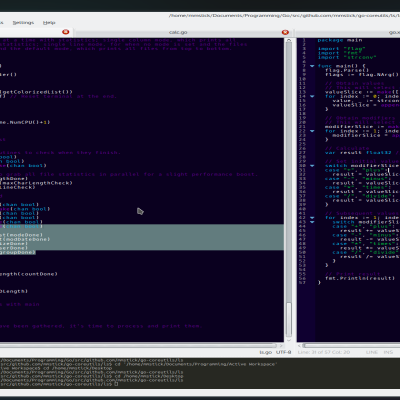Image resolution: width=400 pixels, height=400 pixels.
Task: Click left pane vertical scrollbar up arrow
Action: [x=289, y=40]
